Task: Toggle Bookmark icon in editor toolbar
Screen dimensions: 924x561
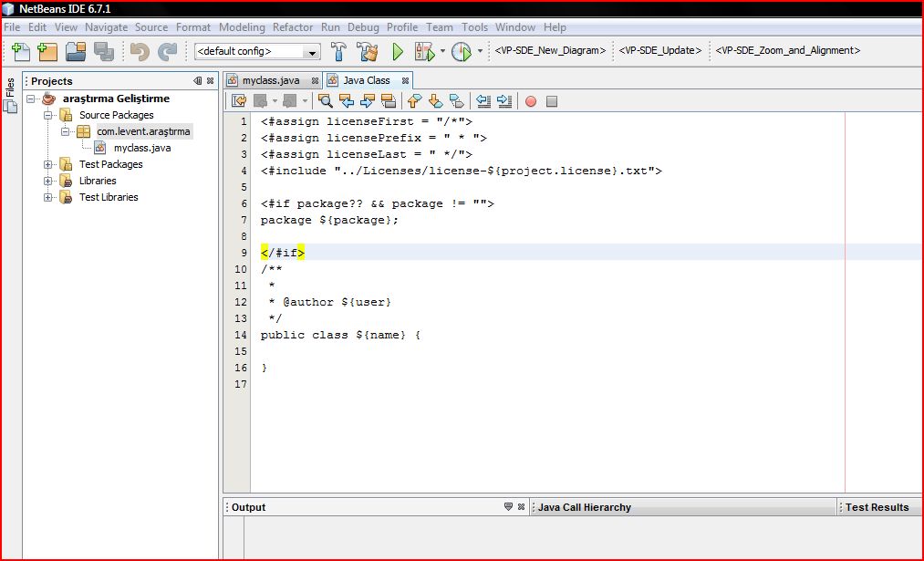Action: [x=457, y=100]
